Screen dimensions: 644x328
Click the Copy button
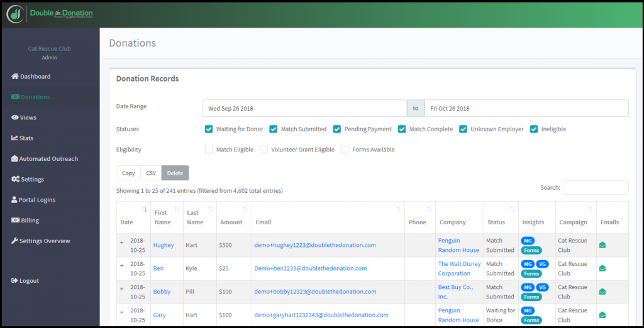tap(128, 173)
